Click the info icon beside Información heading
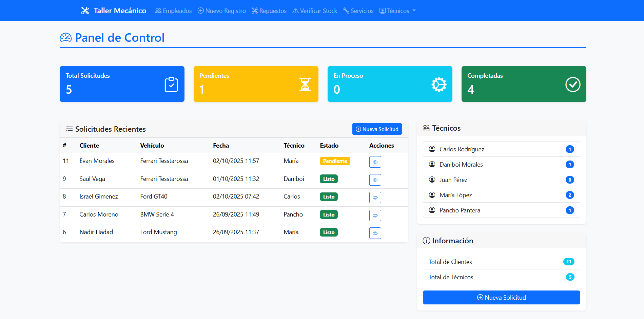Image resolution: width=644 pixels, height=319 pixels. click(x=426, y=241)
